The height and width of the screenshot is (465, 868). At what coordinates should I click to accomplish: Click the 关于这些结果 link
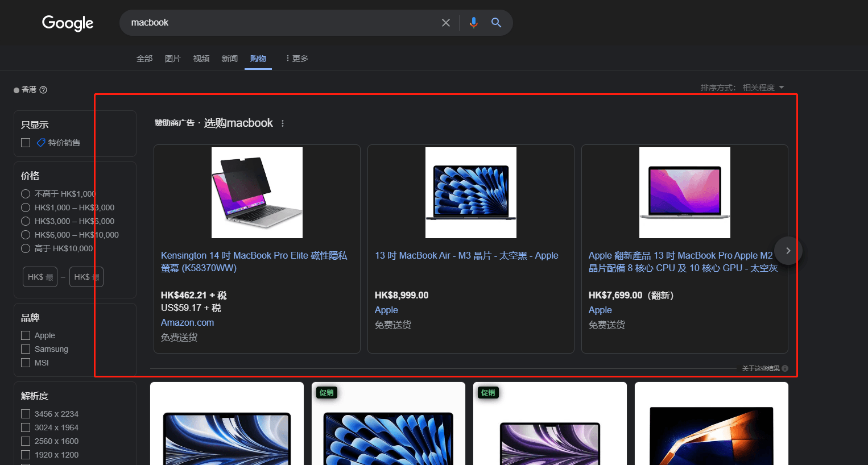760,368
